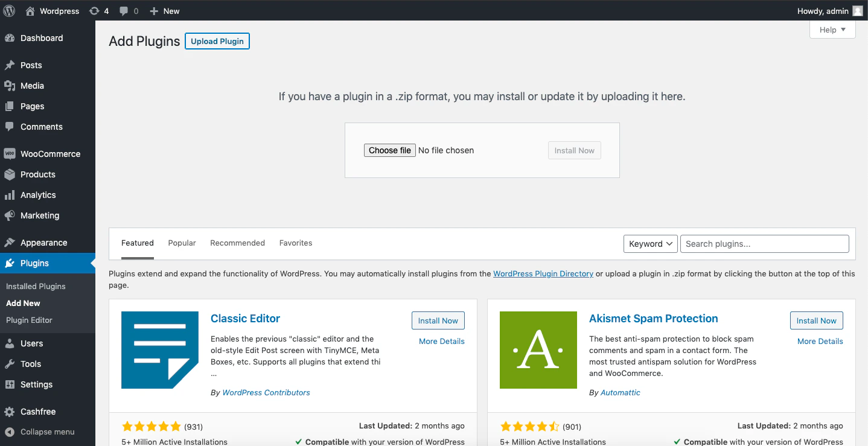Image resolution: width=868 pixels, height=446 pixels.
Task: Click the Classic Editor star rating
Action: coord(152,427)
